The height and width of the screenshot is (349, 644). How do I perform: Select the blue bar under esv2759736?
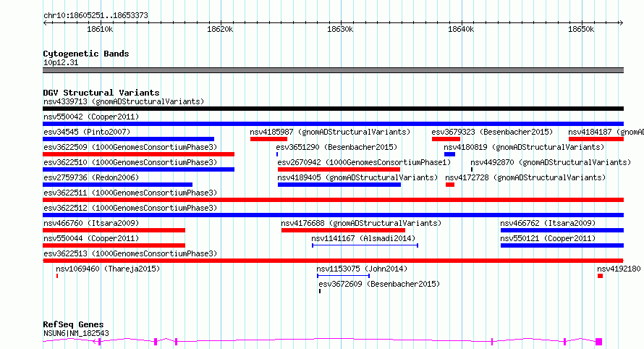coord(117,185)
